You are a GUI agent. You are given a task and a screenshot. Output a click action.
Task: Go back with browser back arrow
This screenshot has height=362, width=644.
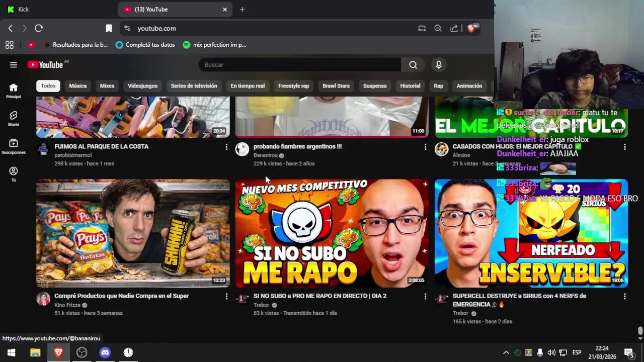tap(11, 28)
